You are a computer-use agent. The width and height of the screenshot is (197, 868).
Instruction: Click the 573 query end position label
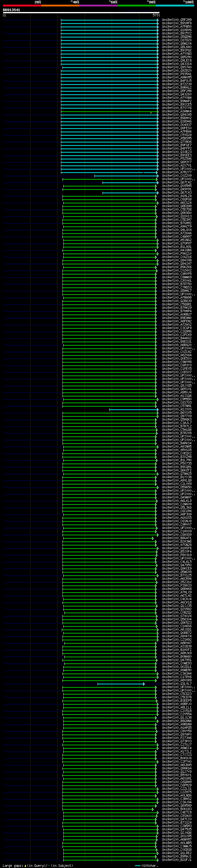click(x=155, y=15)
